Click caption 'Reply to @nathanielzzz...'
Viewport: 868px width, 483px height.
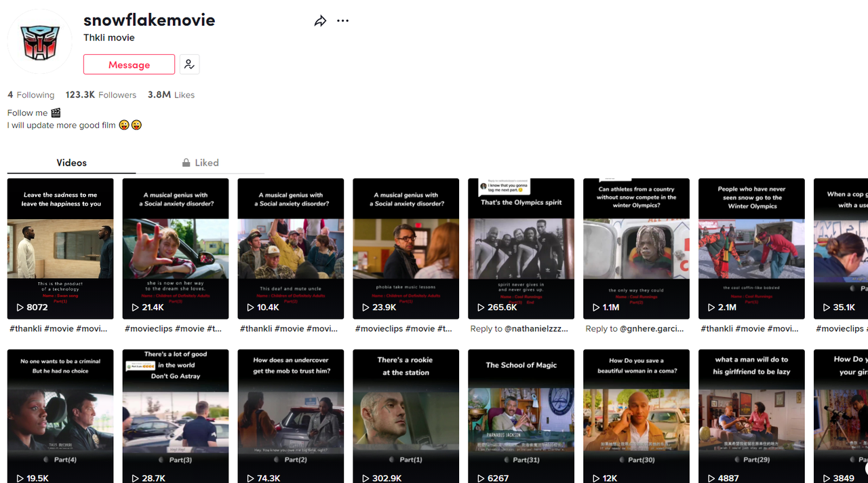point(519,328)
